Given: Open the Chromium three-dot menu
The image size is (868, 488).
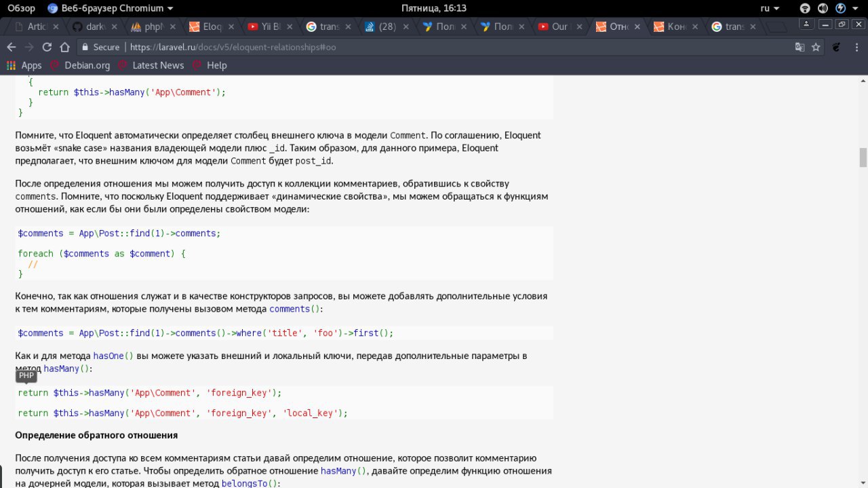Looking at the screenshot, I should click(x=856, y=48).
